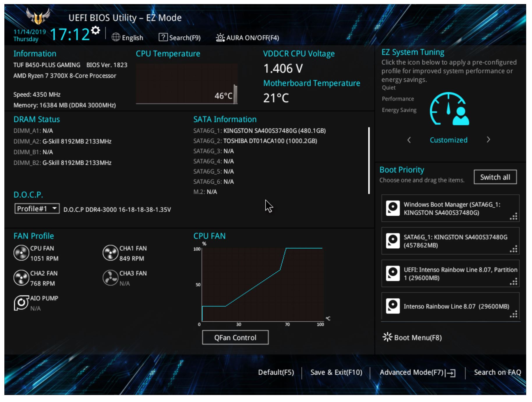Select the SATA6G_1 KINGSTON (457862MB) disk icon
The height and width of the screenshot is (402, 532).
(x=393, y=241)
